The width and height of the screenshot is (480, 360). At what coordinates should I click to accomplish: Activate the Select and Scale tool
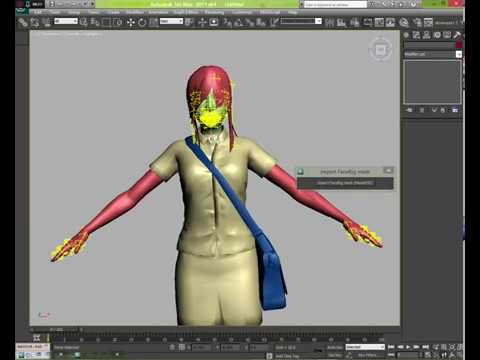(153, 22)
